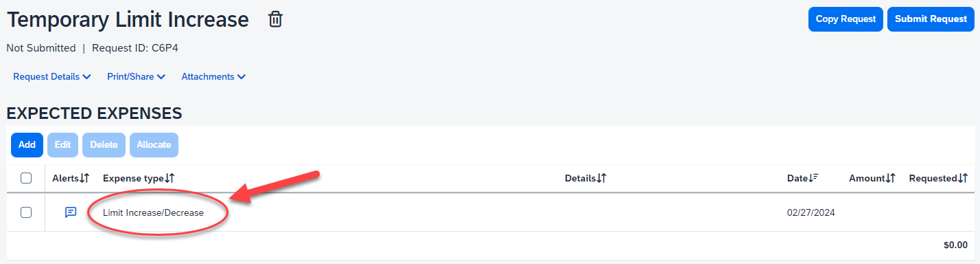Expand the Request Details dropdown
This screenshot has height=264, width=980.
(52, 77)
